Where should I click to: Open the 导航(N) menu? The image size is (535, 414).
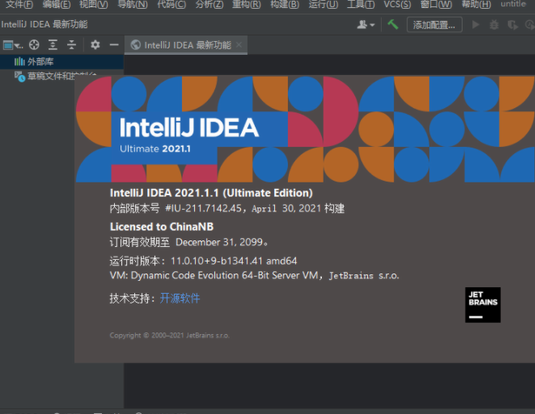(x=133, y=4)
